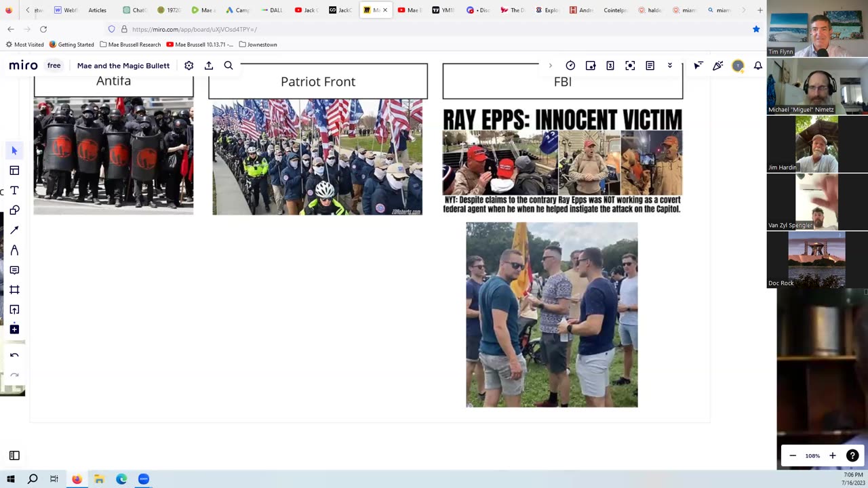Screen dimensions: 868x488
Task: Open a new browser tab
Action: tap(759, 10)
